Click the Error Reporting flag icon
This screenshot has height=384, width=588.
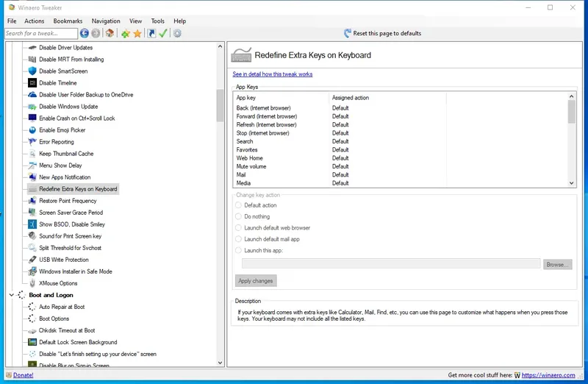click(32, 142)
